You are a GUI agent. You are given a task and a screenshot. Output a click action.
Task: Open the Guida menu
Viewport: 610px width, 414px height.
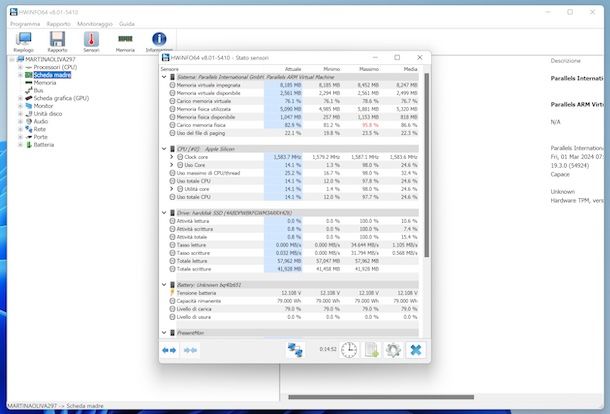127,24
